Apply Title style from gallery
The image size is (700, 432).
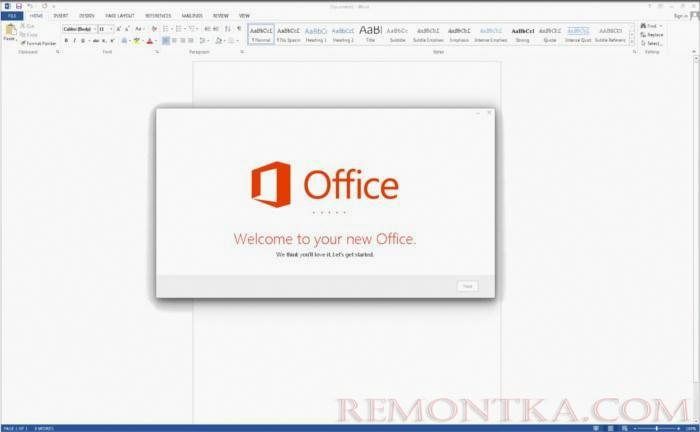pyautogui.click(x=371, y=34)
